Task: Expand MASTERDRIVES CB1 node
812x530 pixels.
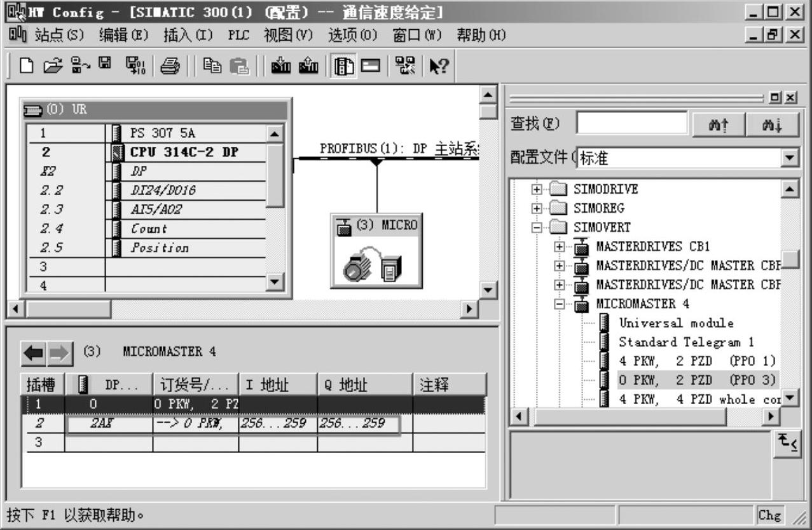Action: [560, 247]
